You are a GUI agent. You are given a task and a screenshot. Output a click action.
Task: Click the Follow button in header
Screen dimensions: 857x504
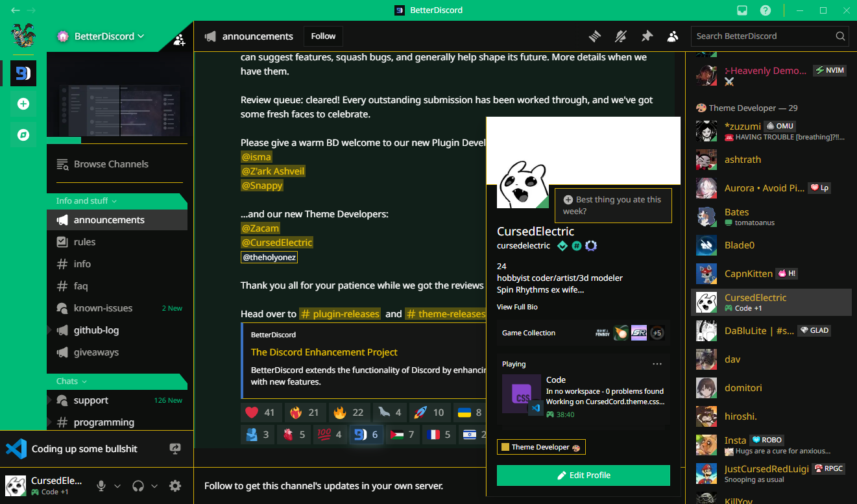tap(323, 36)
